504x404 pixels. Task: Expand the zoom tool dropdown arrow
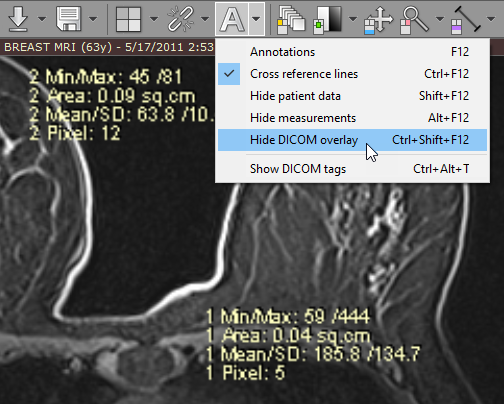440,19
